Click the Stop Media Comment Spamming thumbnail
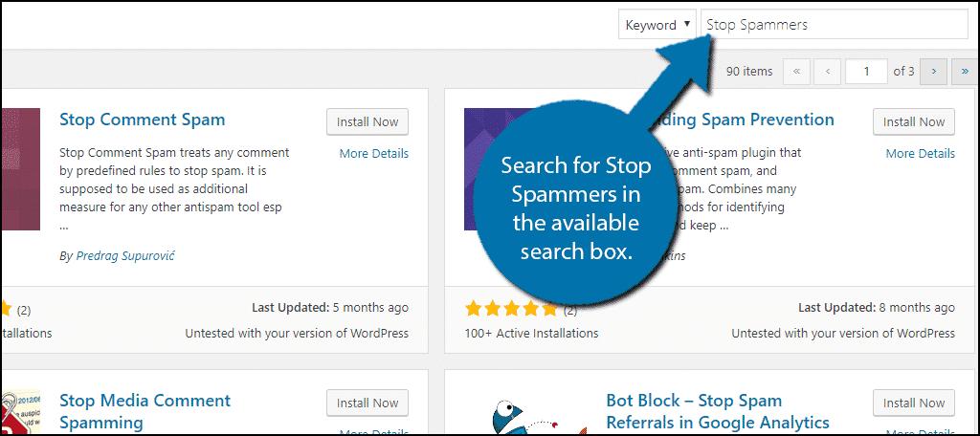 pyautogui.click(x=21, y=413)
